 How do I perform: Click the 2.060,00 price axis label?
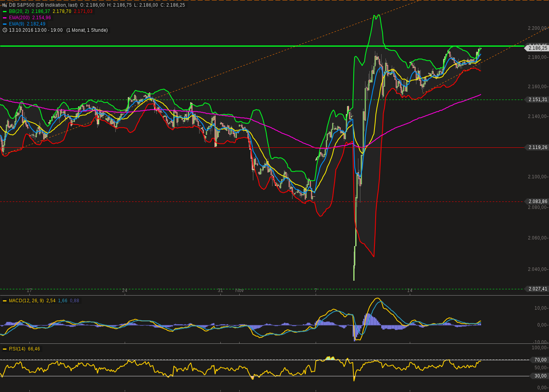pyautogui.click(x=537, y=238)
